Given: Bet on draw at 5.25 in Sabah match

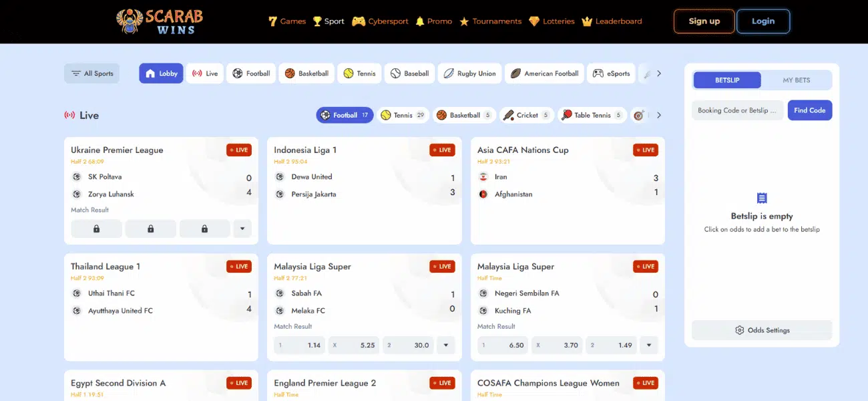Looking at the screenshot, I should point(353,345).
